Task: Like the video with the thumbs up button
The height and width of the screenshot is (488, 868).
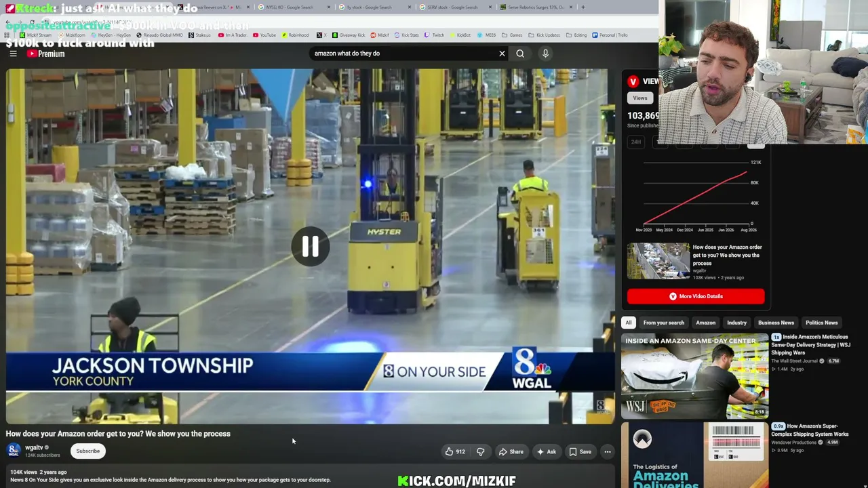Action: 455,451
